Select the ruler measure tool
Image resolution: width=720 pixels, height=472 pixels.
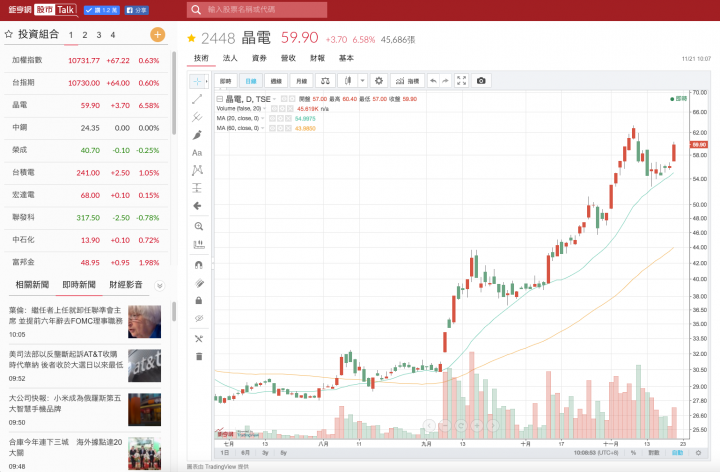pos(199,245)
